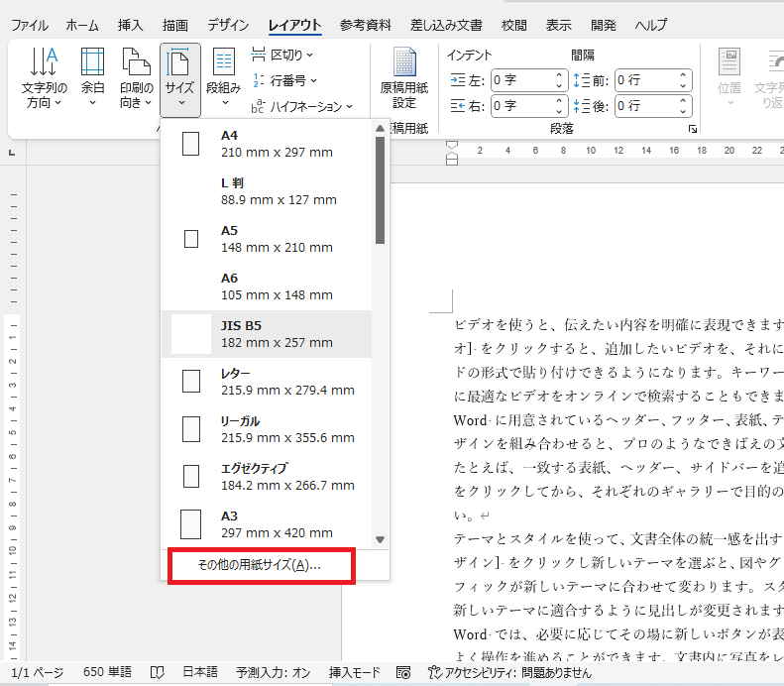Open the 印刷の向き orientation menu
The width and height of the screenshot is (784, 686).
pos(136,78)
